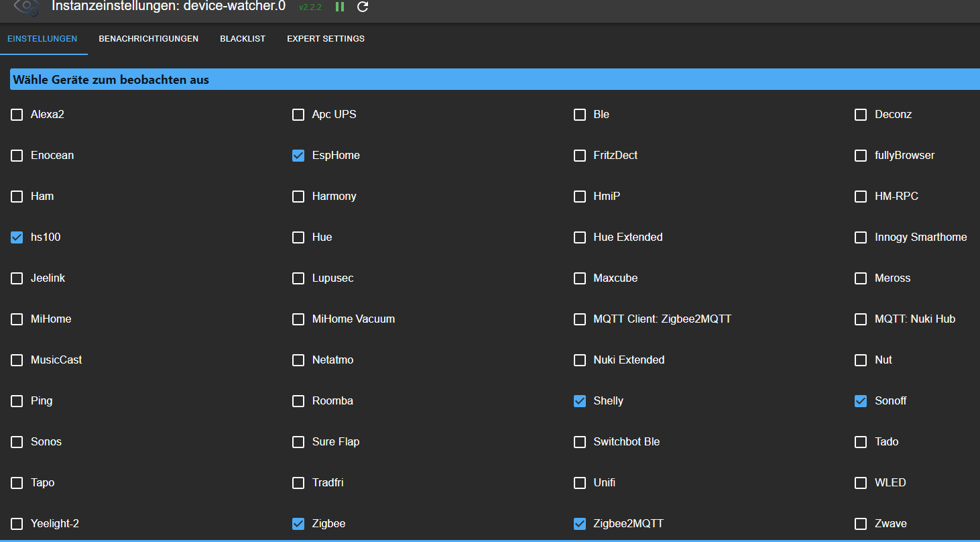Tick the Zwave checkbox
Viewport: 980px width, 542px height.
861,524
